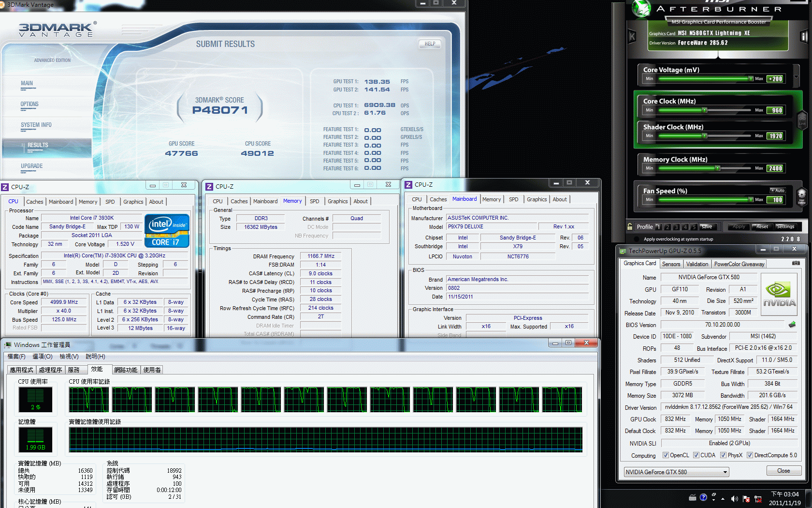This screenshot has height=508, width=812.
Task: Open the Mainboard tab in CPU-Z Memory window
Action: click(265, 201)
